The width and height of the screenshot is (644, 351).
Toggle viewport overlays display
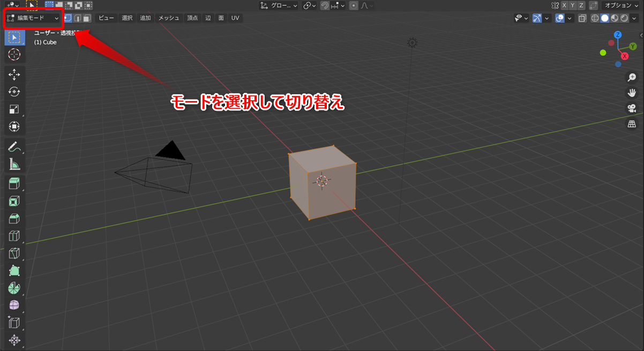pos(559,18)
